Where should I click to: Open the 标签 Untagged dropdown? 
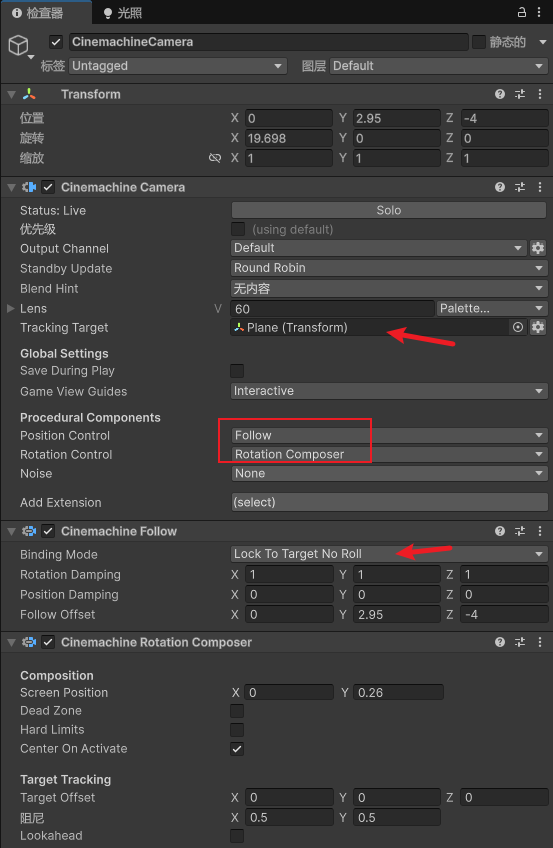click(178, 66)
